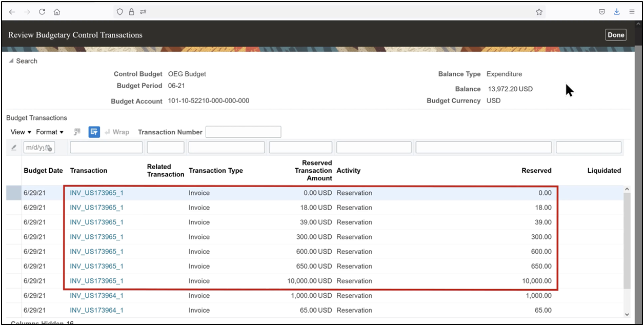Open the Format menu

coord(49,132)
